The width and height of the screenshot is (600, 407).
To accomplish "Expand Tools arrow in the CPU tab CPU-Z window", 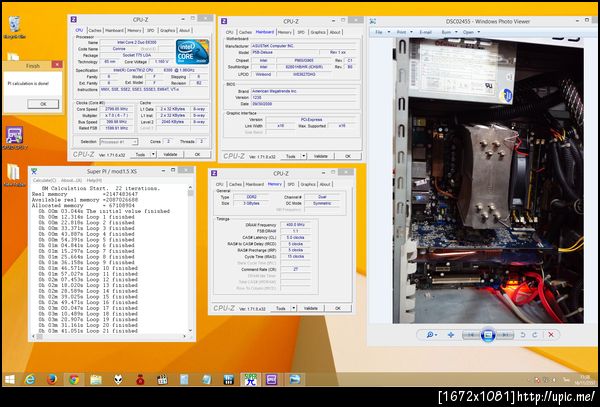I will pos(153,154).
